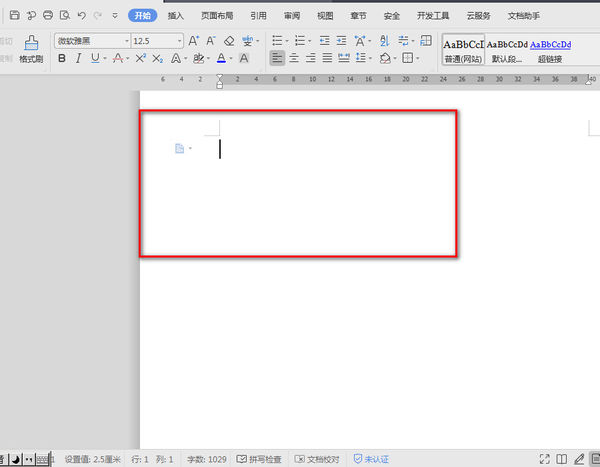Toggle Bold formatting
The image size is (600, 467).
(x=62, y=58)
